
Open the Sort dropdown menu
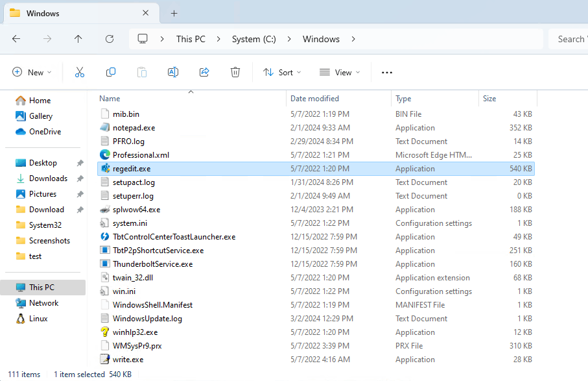click(x=282, y=72)
